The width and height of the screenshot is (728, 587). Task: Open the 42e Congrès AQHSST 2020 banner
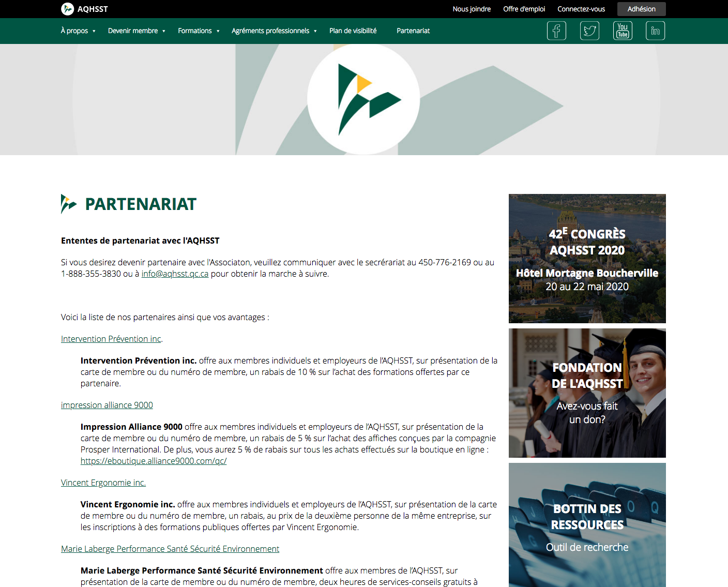point(587,259)
